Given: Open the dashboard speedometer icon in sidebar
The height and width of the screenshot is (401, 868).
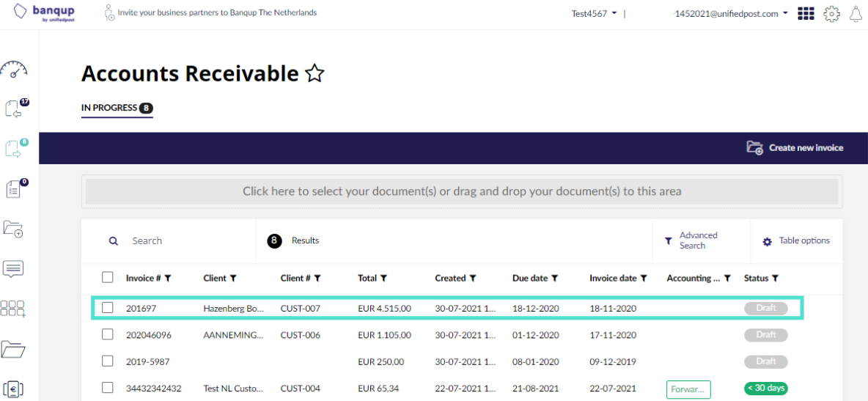Looking at the screenshot, I should (14, 70).
